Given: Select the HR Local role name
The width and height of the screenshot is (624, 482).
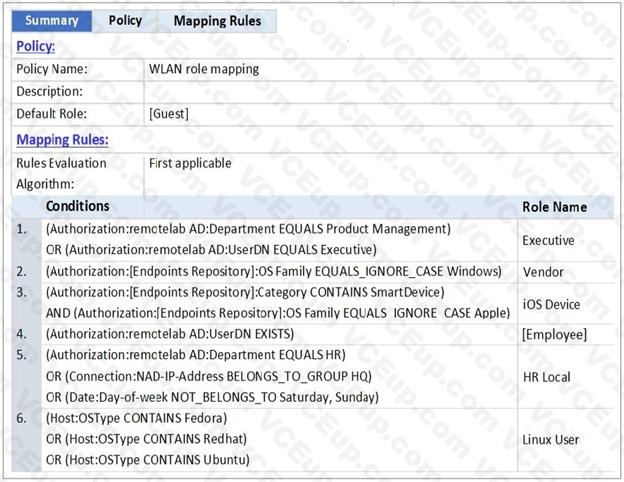Looking at the screenshot, I should (546, 377).
